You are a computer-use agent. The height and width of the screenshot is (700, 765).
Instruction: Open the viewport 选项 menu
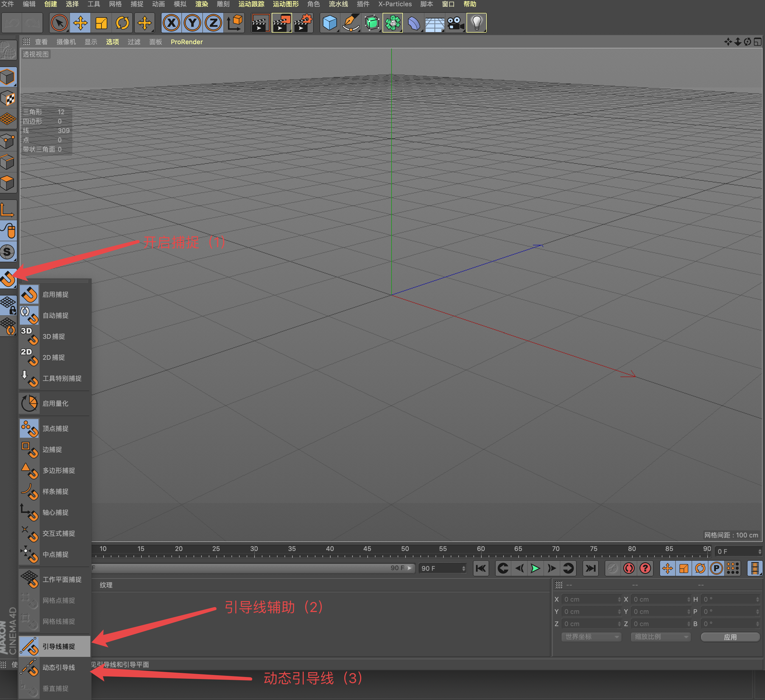[x=112, y=42]
